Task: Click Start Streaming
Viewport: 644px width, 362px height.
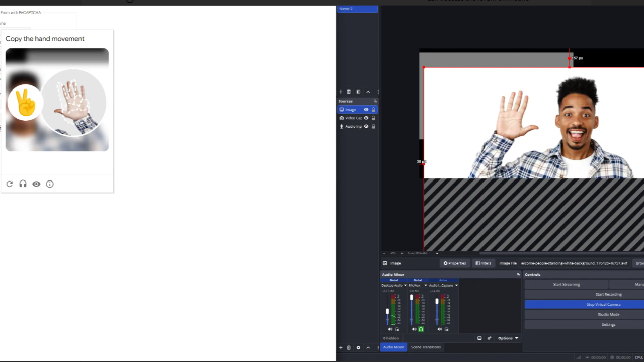Action: coord(567,284)
